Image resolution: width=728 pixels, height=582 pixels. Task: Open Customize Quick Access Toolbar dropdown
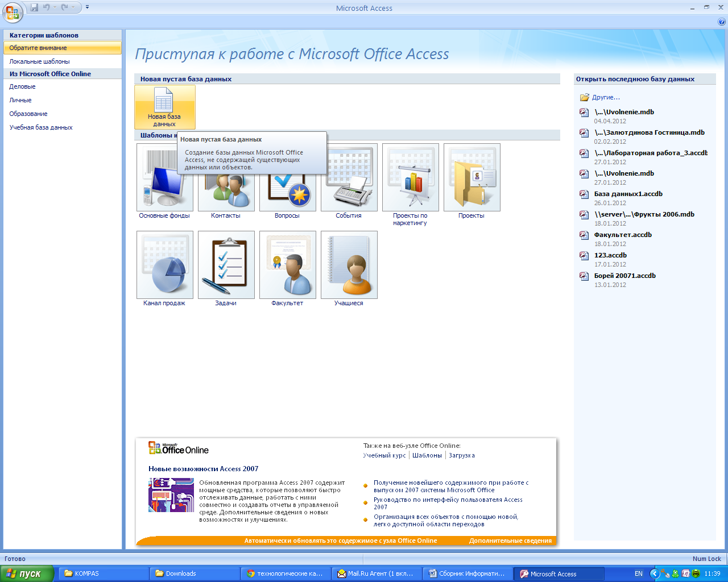pos(87,7)
